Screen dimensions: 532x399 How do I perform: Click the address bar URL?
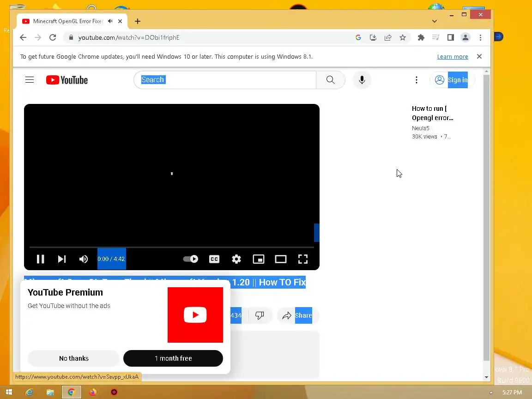click(x=128, y=38)
